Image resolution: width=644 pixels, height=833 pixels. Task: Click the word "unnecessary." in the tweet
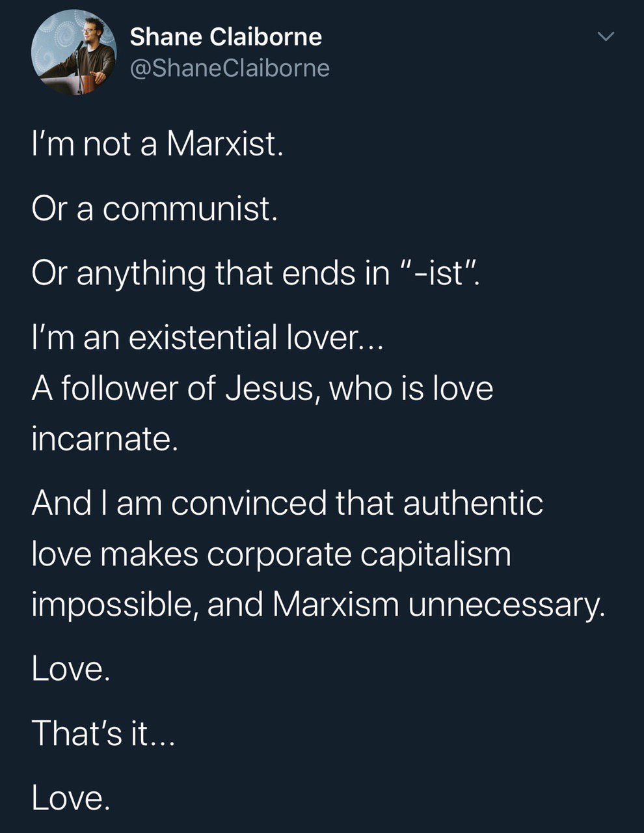[x=507, y=606]
